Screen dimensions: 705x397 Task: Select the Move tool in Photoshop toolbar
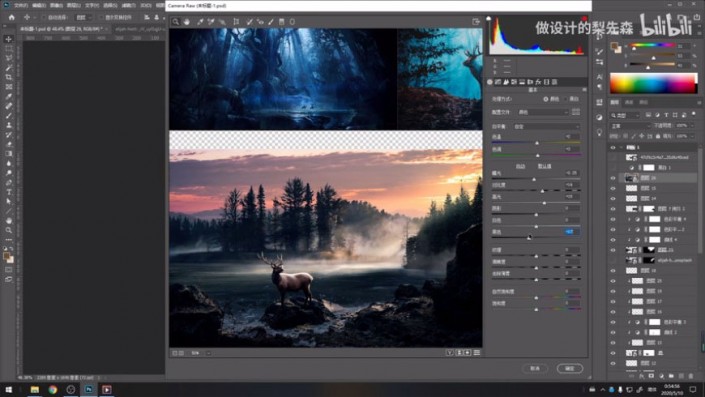click(9, 39)
